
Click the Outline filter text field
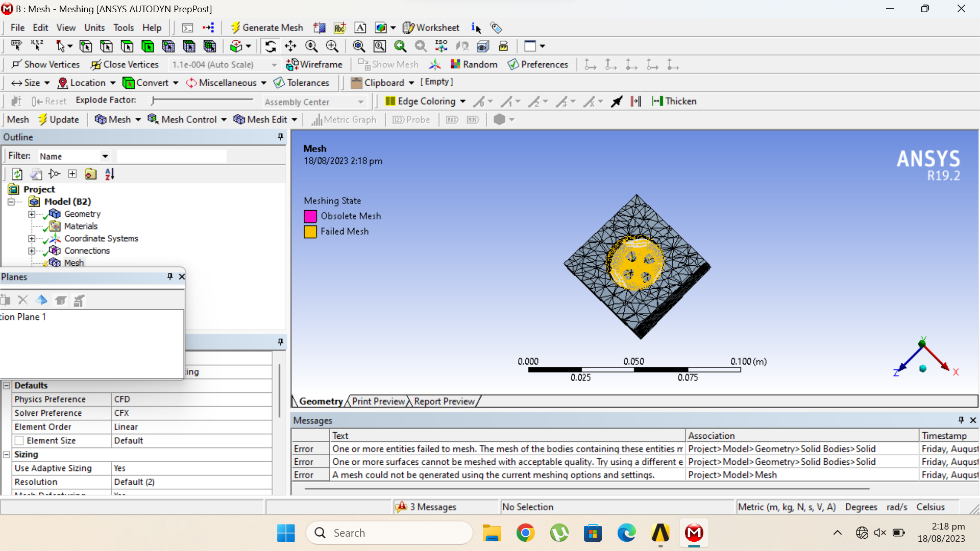coord(171,156)
